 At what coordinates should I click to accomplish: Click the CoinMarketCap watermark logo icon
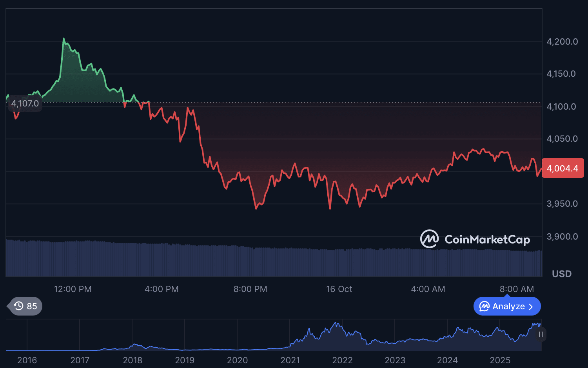[x=429, y=239]
